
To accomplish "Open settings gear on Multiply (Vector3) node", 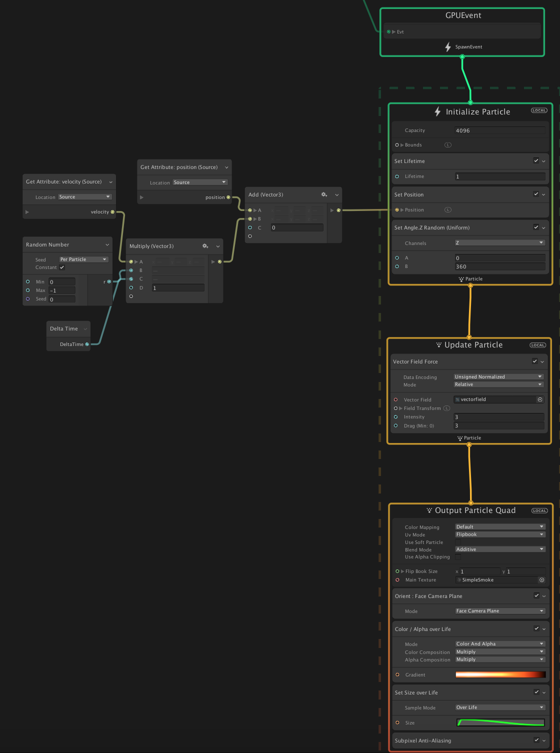I will coord(205,246).
